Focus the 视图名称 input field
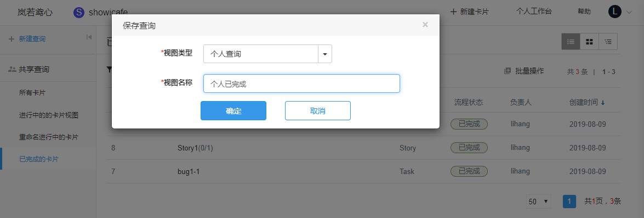This screenshot has height=218, width=644. coord(301,83)
